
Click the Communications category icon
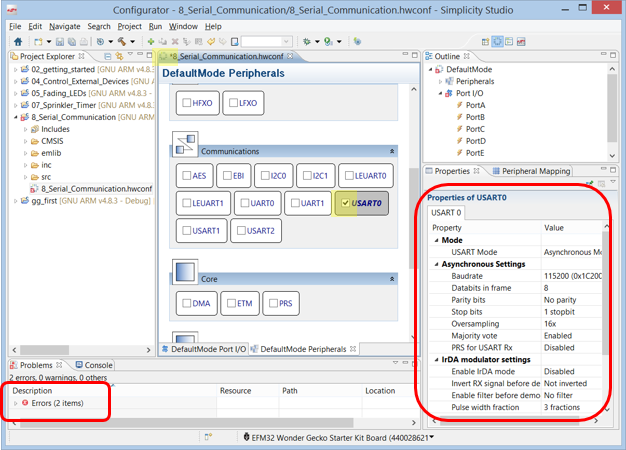(x=185, y=144)
